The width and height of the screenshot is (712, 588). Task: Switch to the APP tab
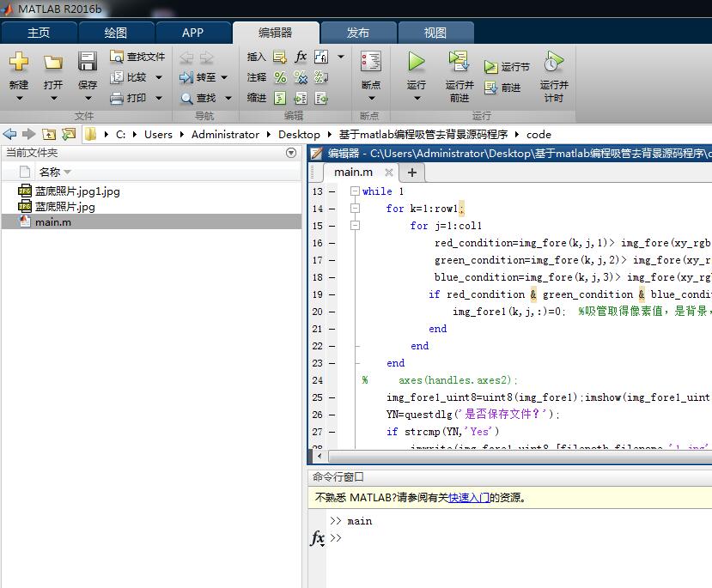click(193, 33)
